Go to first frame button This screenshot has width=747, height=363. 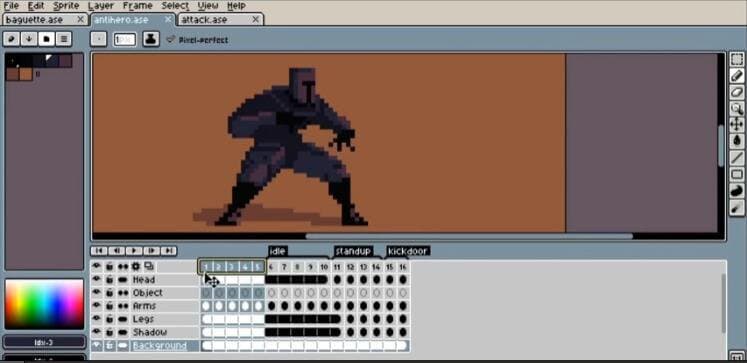pyautogui.click(x=99, y=251)
